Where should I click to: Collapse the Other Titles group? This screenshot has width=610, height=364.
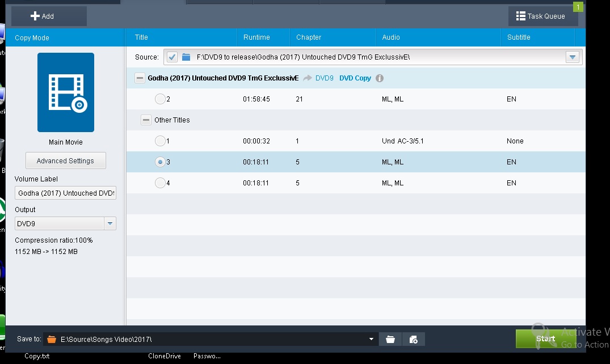(146, 120)
